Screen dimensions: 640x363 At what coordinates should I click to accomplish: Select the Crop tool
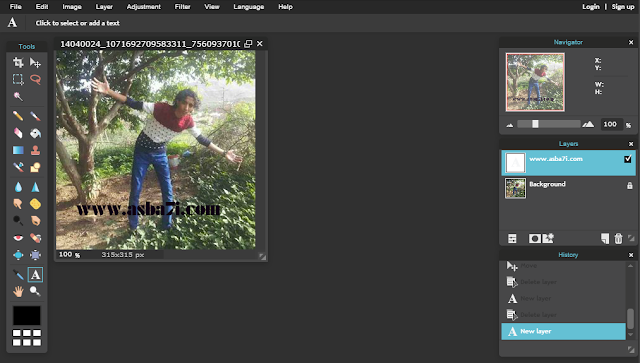pos(18,62)
